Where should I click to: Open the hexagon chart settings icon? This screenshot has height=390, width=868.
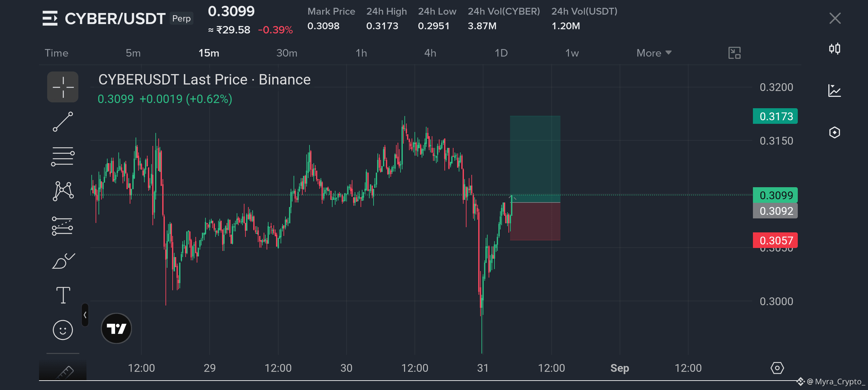click(x=834, y=132)
